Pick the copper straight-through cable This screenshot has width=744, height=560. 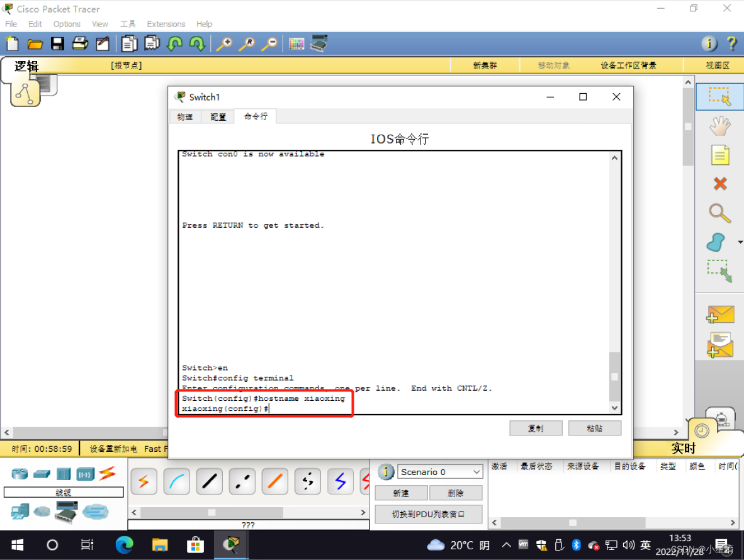[209, 481]
